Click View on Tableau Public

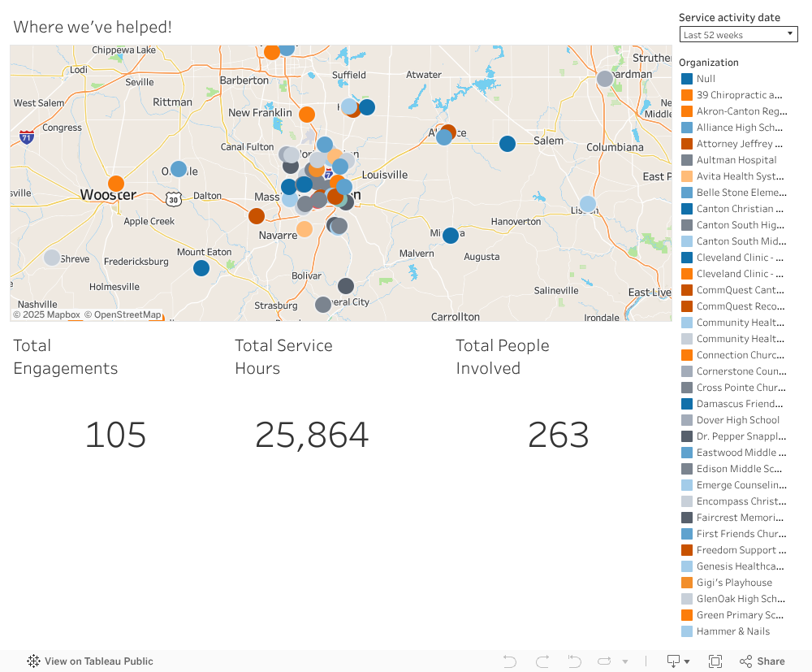tap(90, 661)
